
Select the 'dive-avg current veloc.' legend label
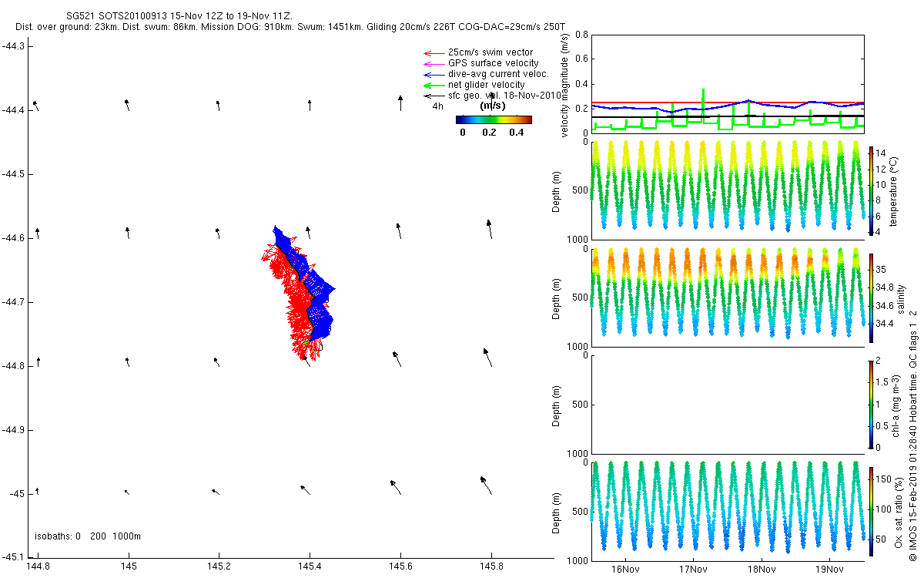point(498,74)
